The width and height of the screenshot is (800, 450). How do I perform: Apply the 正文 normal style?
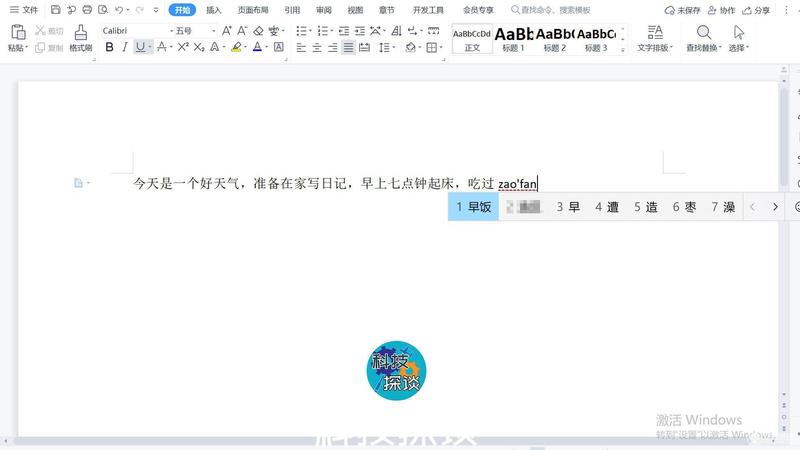[x=472, y=39]
